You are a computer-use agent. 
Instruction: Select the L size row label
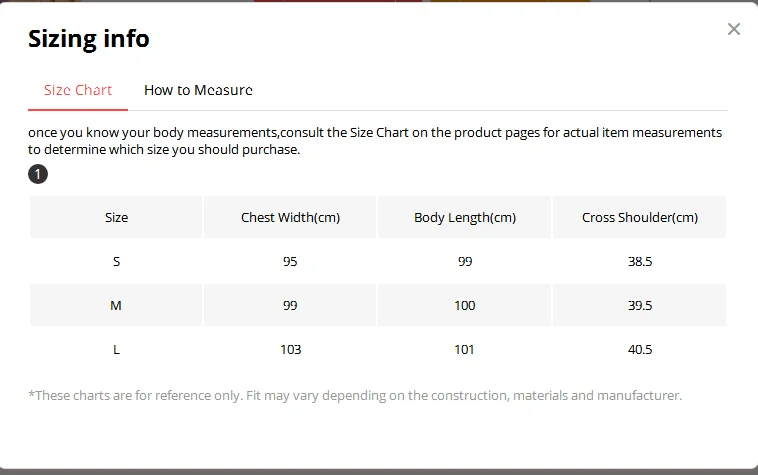[116, 349]
